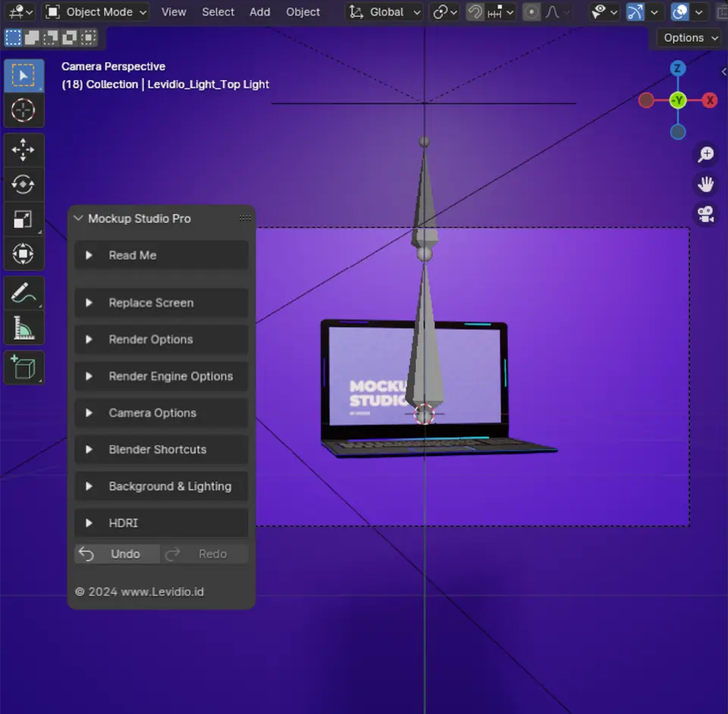The image size is (728, 714).
Task: Select the Select Box tool
Action: pos(24,75)
